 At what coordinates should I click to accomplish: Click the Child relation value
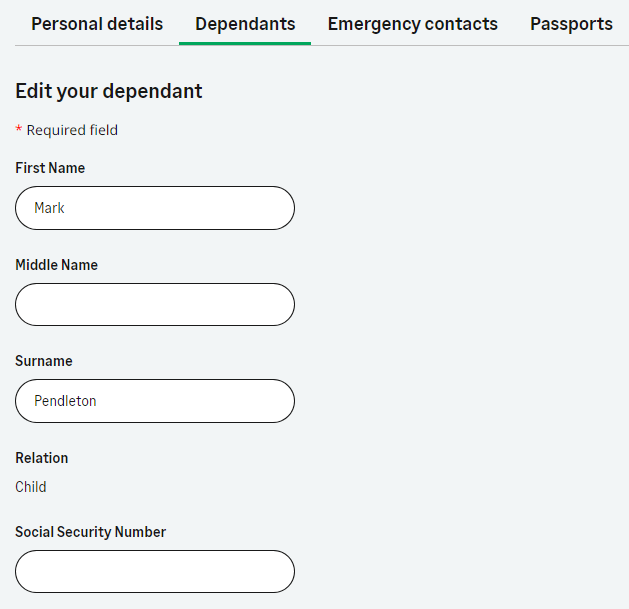tap(31, 487)
